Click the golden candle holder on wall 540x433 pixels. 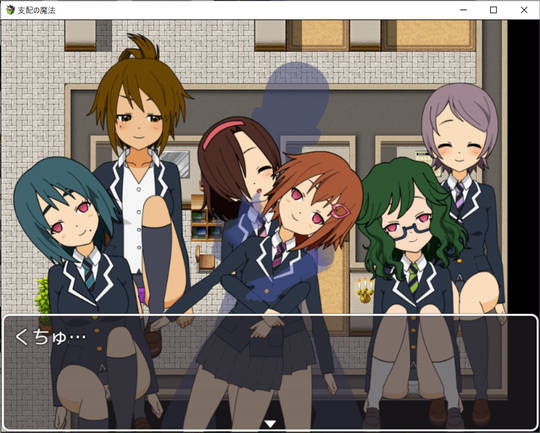365,290
